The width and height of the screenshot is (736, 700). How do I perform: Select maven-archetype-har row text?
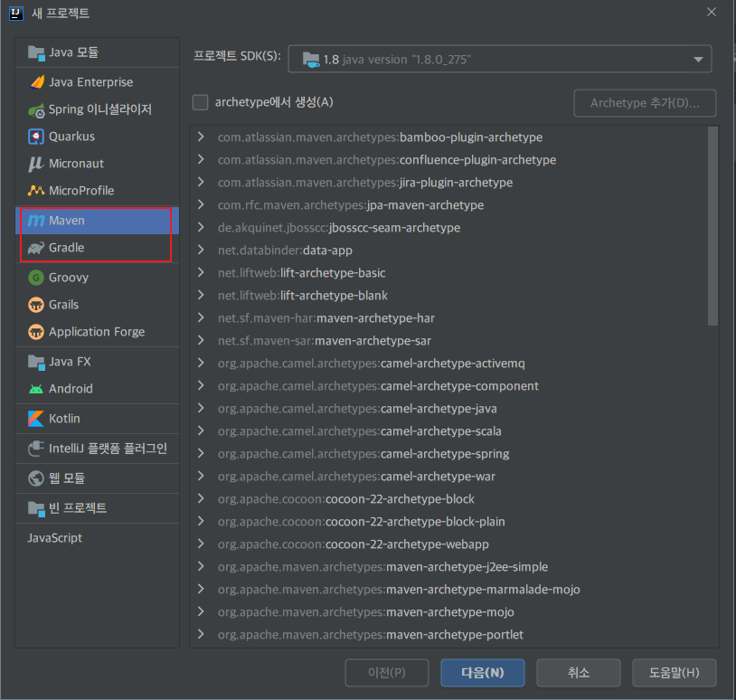click(x=326, y=317)
